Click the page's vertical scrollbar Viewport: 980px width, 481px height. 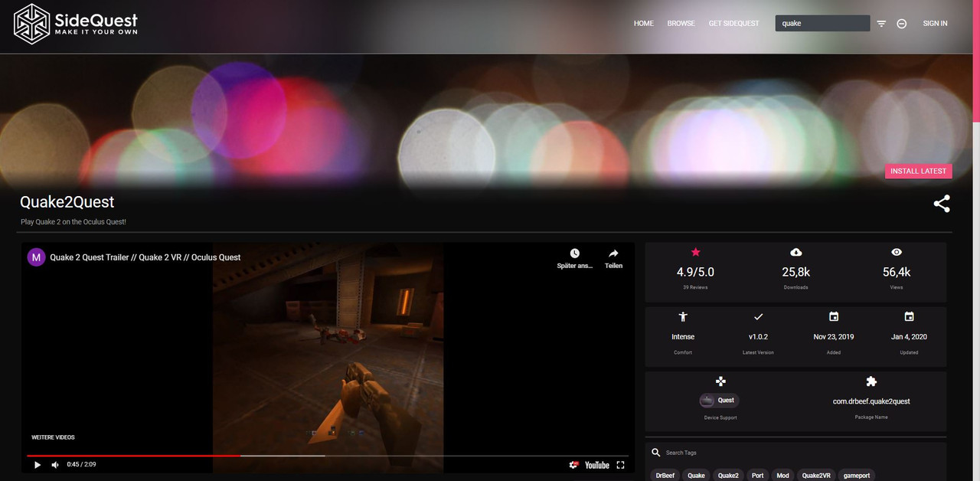pos(976,61)
